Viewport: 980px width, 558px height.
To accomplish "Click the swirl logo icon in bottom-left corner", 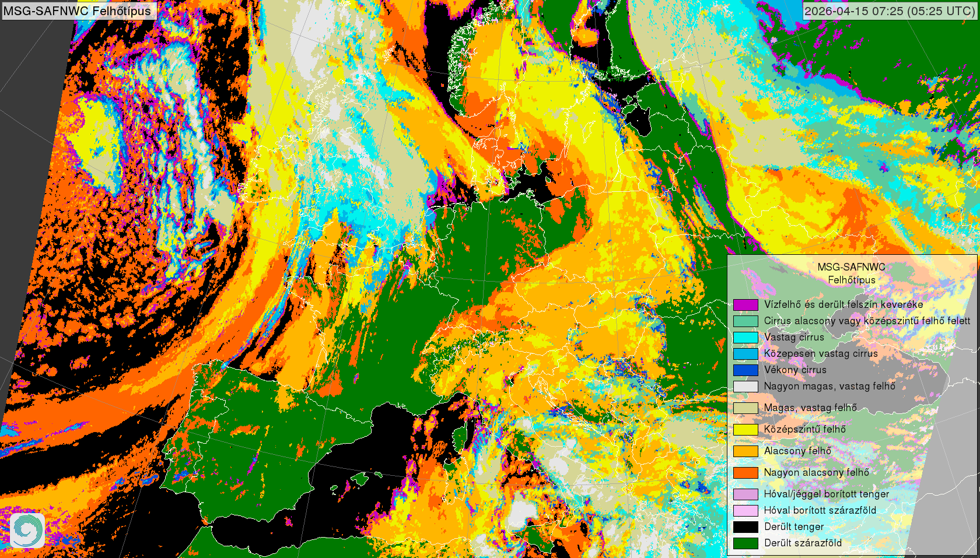I will (x=27, y=530).
